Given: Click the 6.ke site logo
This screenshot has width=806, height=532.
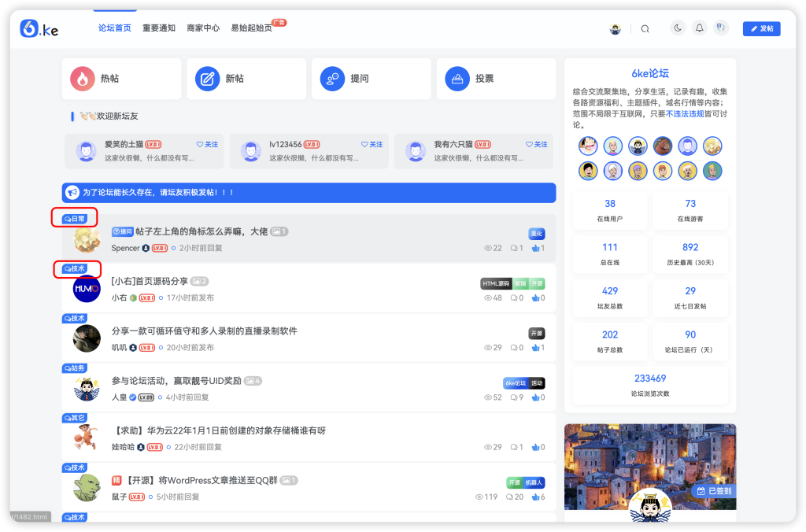Looking at the screenshot, I should tap(37, 28).
